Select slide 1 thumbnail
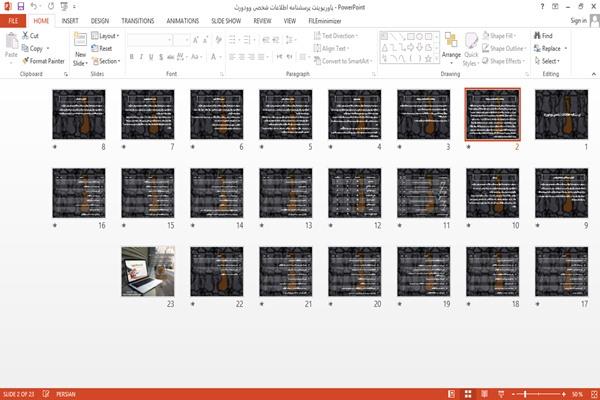The width and height of the screenshot is (600, 400). [561, 114]
